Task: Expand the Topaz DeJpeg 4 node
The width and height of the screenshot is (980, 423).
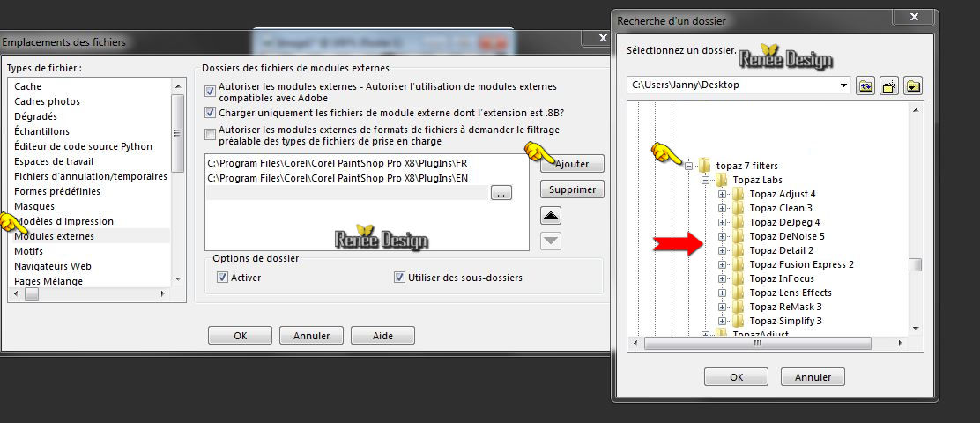Action: pyautogui.click(x=723, y=222)
